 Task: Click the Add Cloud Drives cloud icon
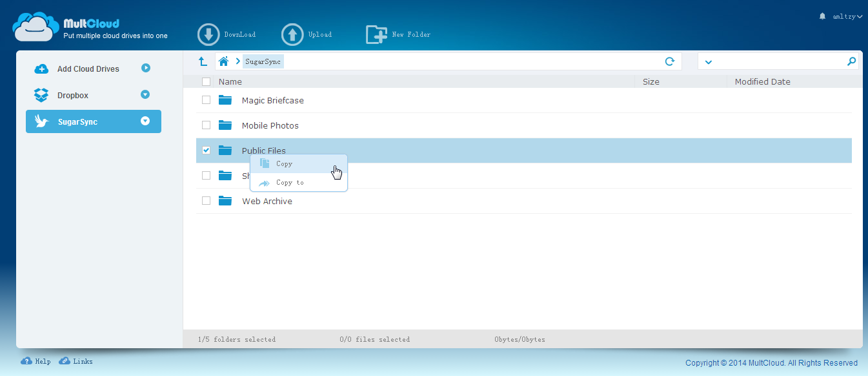(41, 68)
